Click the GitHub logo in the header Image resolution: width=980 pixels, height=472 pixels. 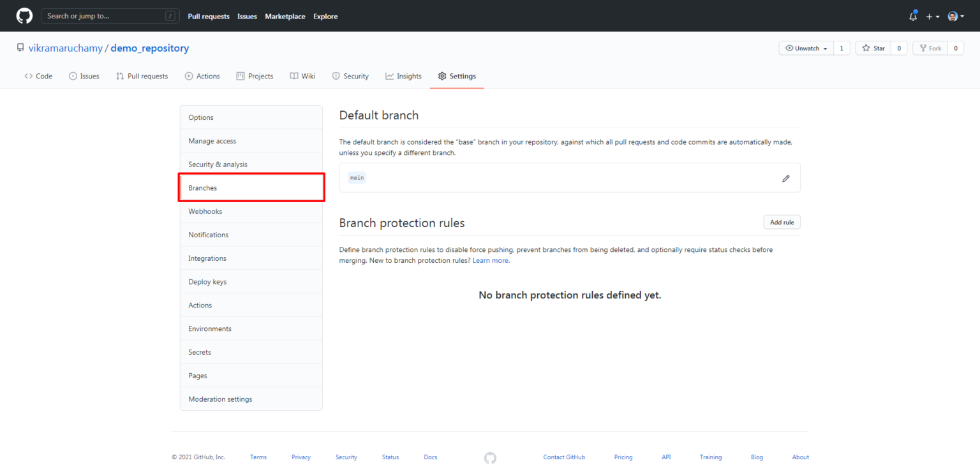pyautogui.click(x=24, y=15)
